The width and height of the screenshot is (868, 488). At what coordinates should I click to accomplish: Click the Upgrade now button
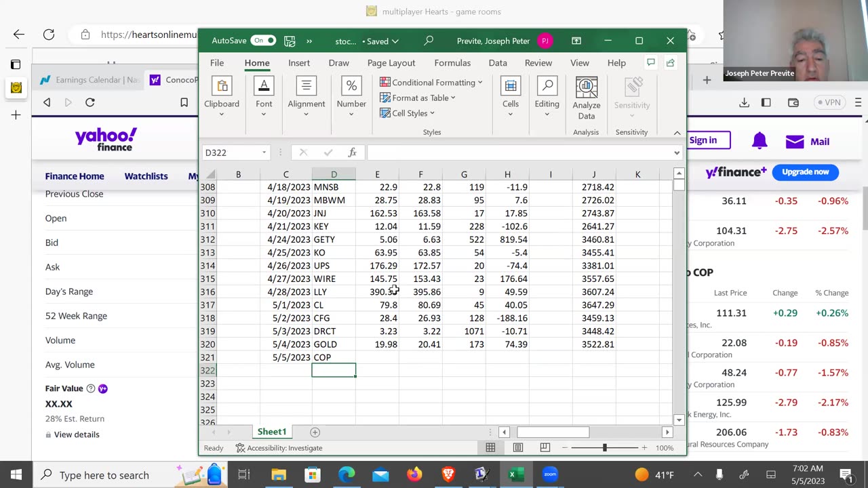click(806, 172)
